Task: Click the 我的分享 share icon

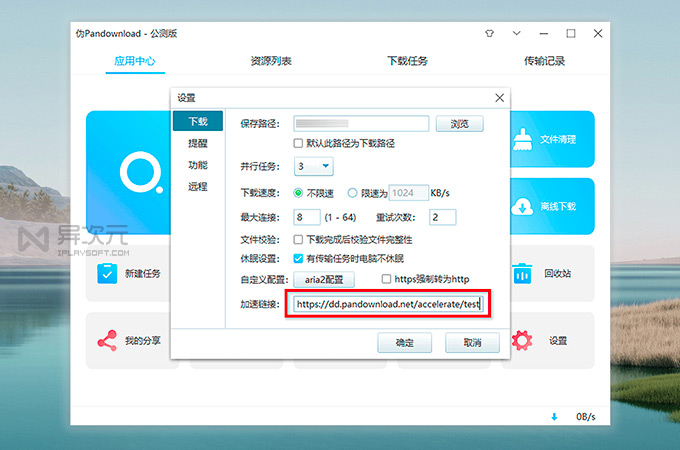Action: (107, 340)
